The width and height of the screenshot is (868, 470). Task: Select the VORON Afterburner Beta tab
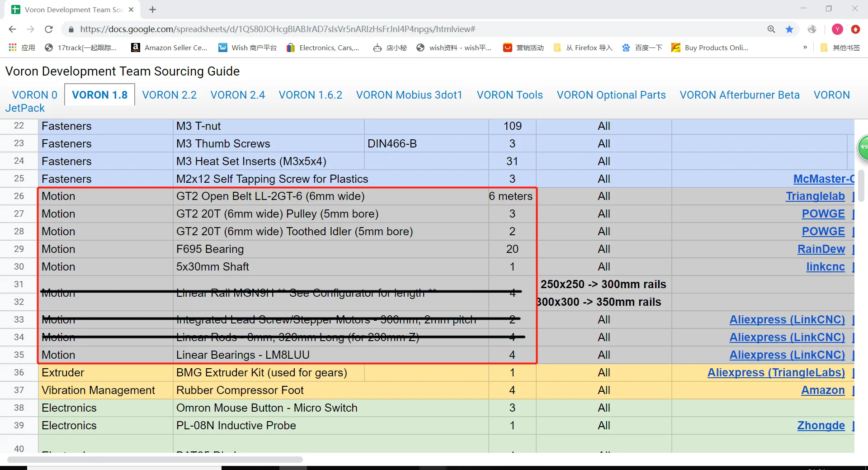click(739, 95)
